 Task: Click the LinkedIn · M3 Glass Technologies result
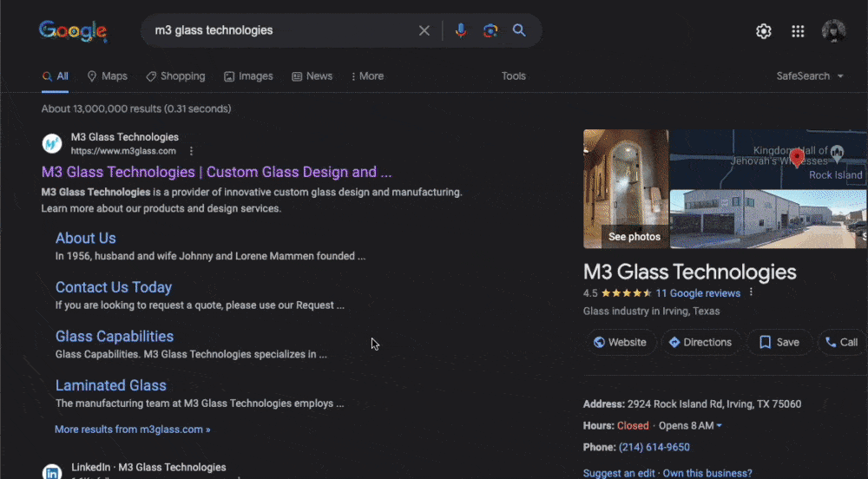[x=149, y=468]
